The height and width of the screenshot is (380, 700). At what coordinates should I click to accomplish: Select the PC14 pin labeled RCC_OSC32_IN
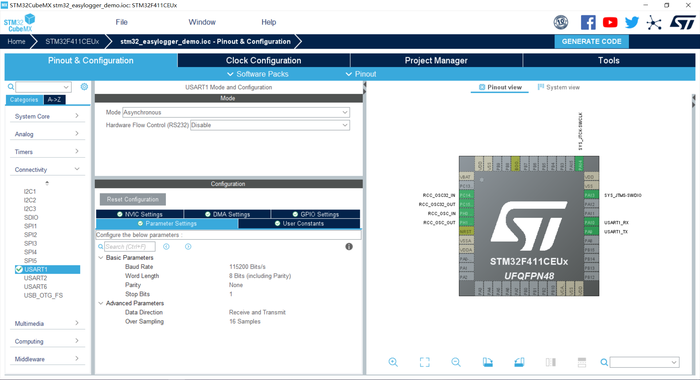466,195
